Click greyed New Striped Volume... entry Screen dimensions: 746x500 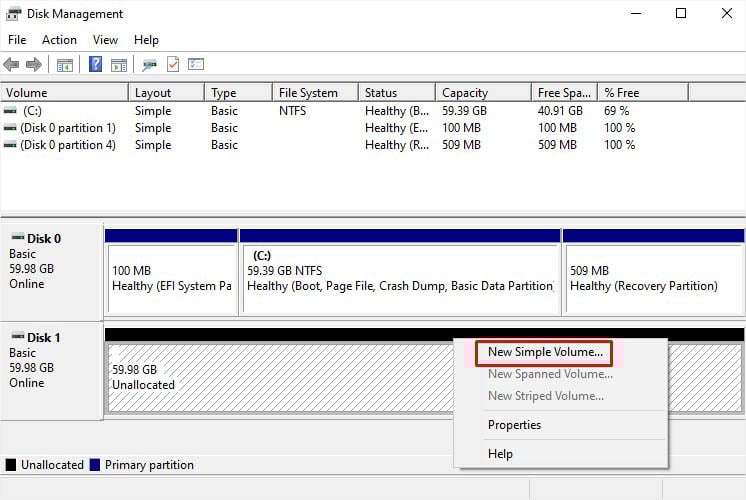pos(546,396)
